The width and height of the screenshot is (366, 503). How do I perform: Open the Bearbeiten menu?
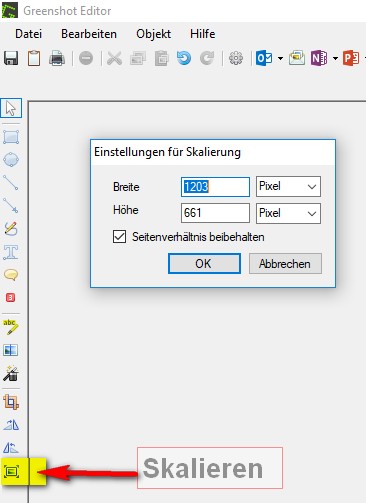tap(89, 34)
